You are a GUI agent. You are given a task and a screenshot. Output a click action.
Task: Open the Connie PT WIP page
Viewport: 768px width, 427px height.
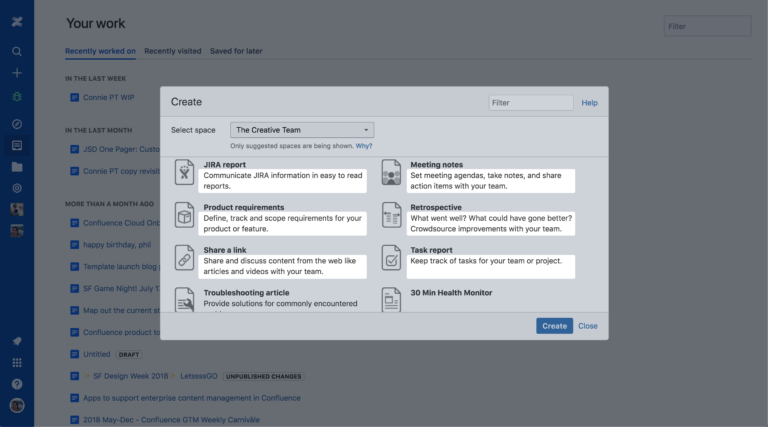click(109, 97)
